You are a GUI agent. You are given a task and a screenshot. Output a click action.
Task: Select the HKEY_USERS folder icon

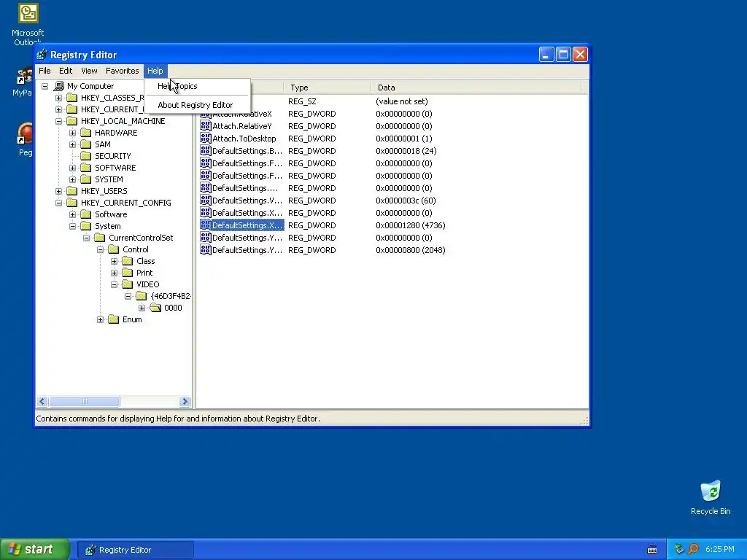click(x=72, y=191)
